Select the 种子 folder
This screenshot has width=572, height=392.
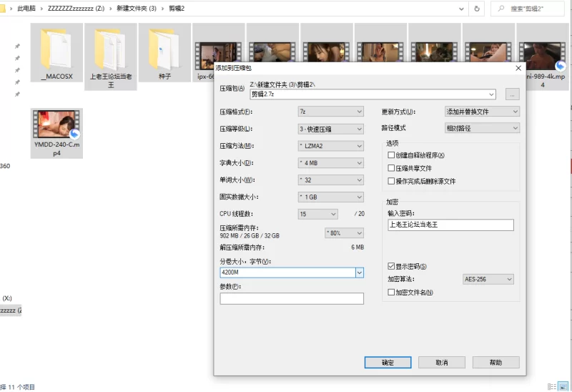(164, 52)
